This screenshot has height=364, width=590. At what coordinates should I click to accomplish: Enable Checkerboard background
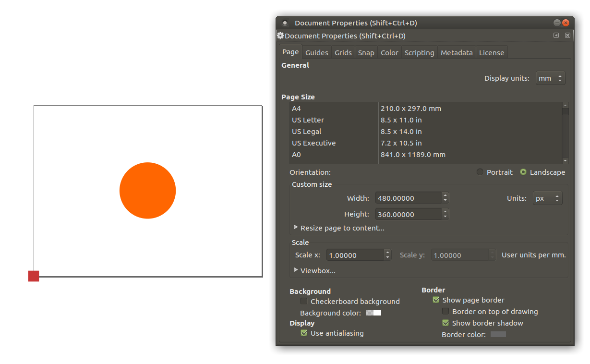click(303, 301)
